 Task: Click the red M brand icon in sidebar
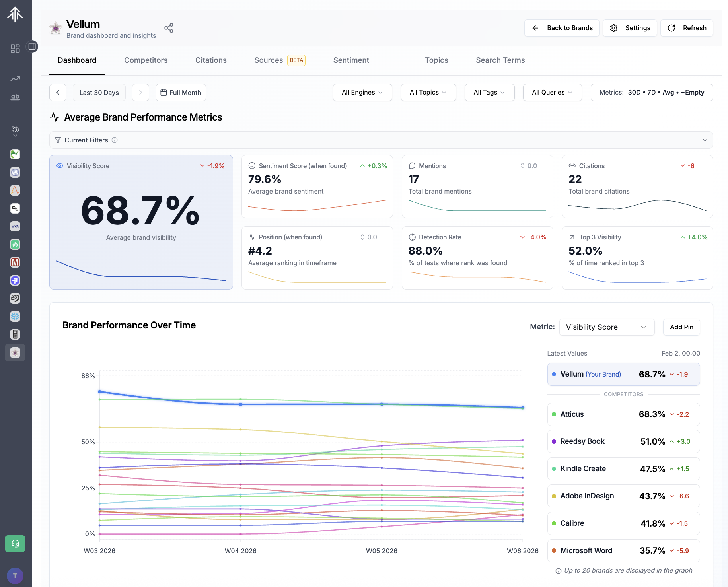coord(15,262)
